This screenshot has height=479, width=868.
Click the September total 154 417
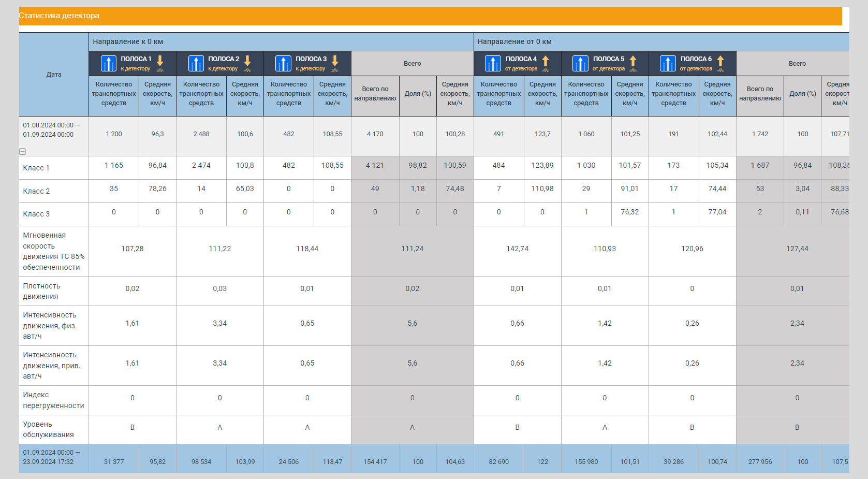375,461
